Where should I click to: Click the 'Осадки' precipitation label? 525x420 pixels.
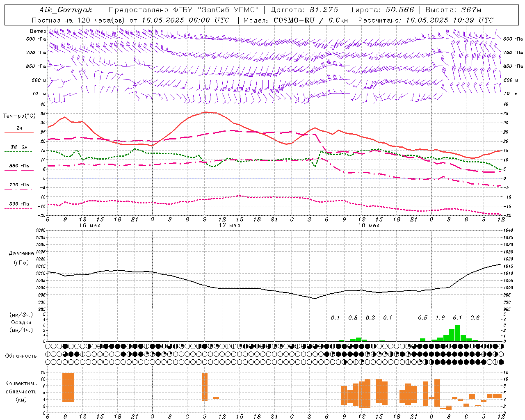click(x=21, y=322)
